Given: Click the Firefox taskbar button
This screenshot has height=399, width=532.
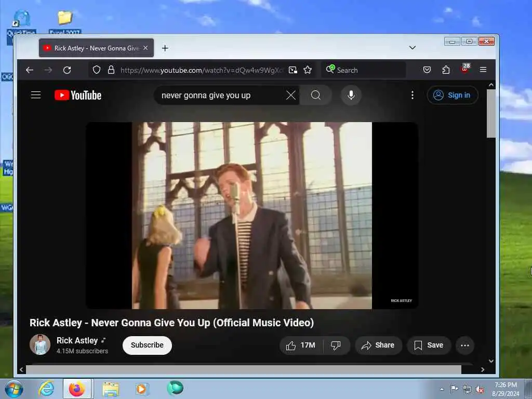Looking at the screenshot, I should coord(77,389).
